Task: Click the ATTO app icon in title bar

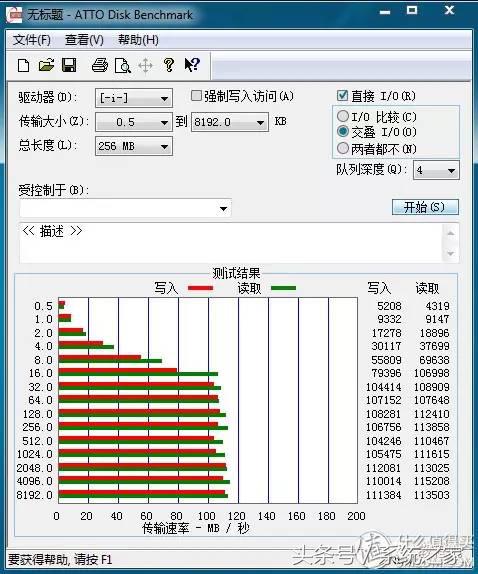Action: pos(15,14)
